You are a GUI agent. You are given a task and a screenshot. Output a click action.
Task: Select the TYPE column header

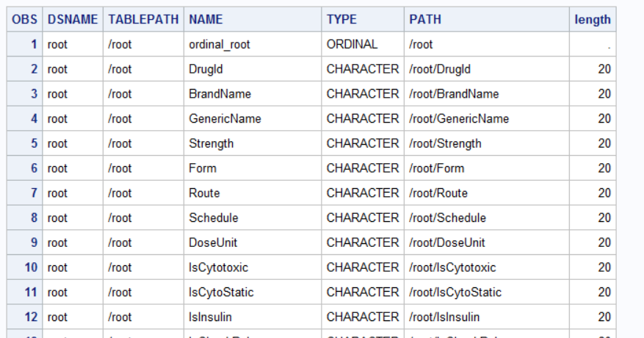341,20
